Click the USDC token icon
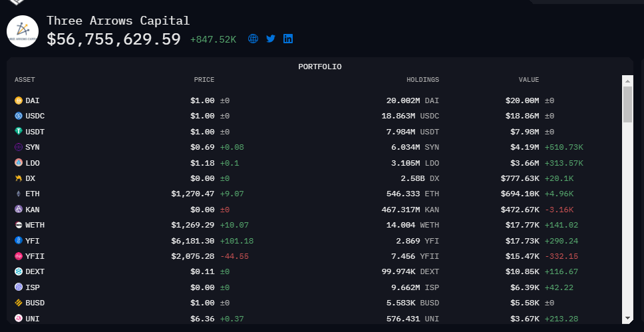This screenshot has width=644, height=332. coord(19,116)
